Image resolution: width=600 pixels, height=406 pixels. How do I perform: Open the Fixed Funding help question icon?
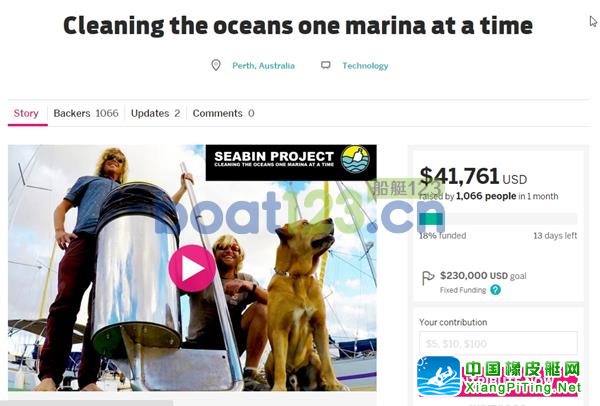(x=496, y=290)
